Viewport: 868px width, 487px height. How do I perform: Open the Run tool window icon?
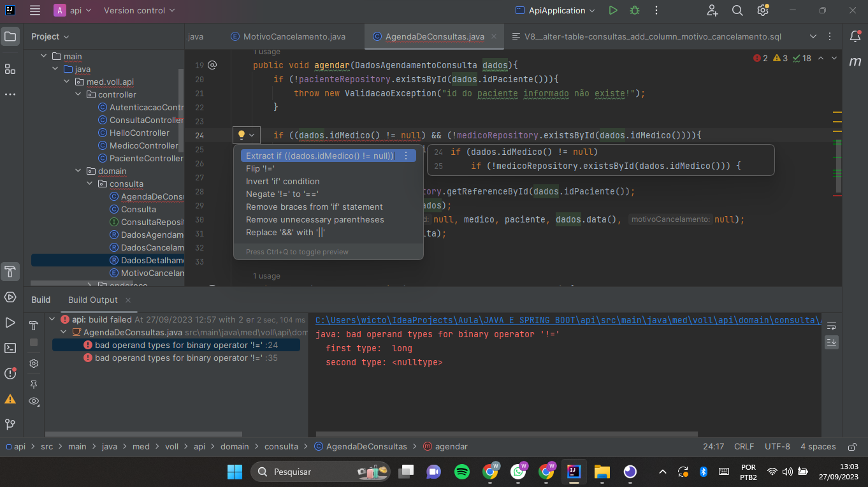tap(10, 323)
